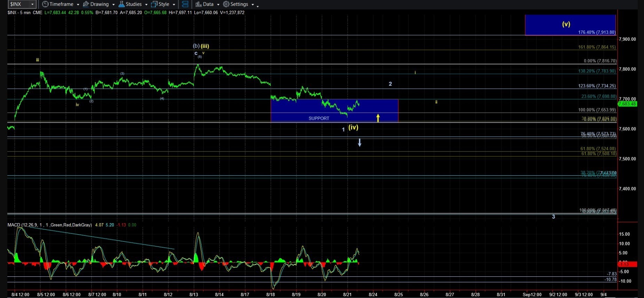644x298 pixels.
Task: Click the 'Hi=7,697.11' high value
Action: click(x=180, y=13)
